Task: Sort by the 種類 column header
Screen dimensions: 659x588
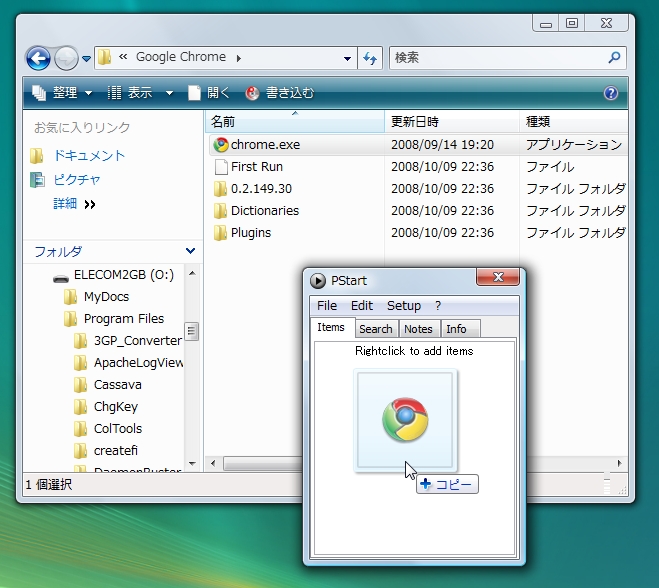Action: tap(574, 122)
